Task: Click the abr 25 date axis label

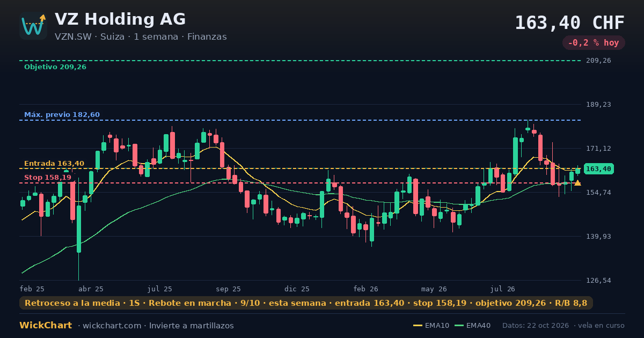Action: tap(91, 289)
